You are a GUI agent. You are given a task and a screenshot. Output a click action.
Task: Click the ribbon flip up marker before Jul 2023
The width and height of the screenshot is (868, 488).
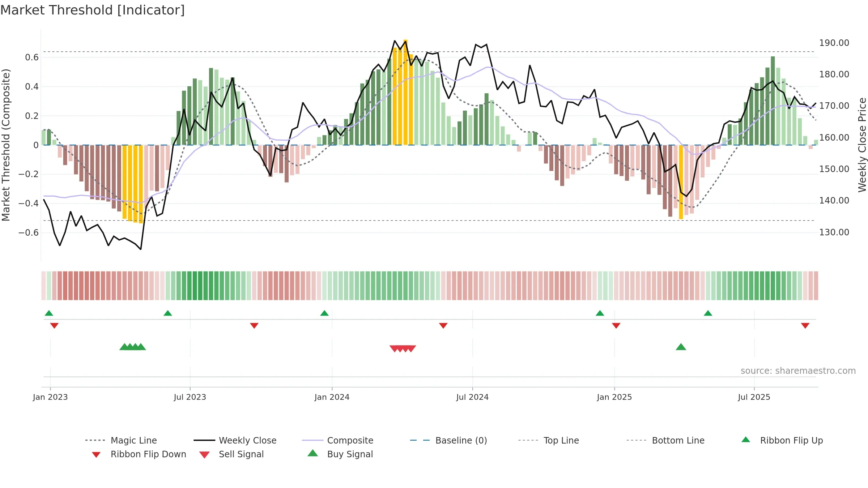[168, 313]
